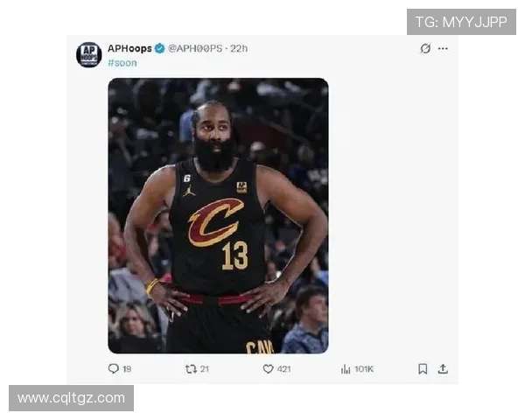525x420 pixels.
Task: Like the post with heart icon
Action: (269, 369)
